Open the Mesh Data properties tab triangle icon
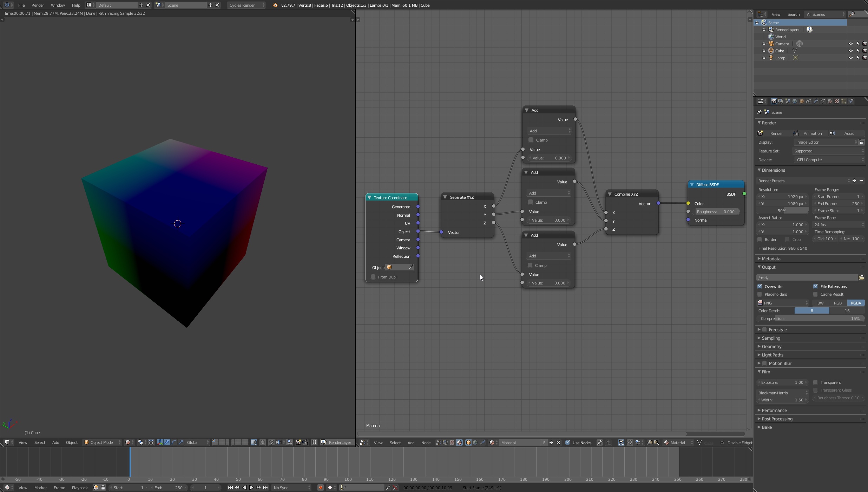 [823, 101]
